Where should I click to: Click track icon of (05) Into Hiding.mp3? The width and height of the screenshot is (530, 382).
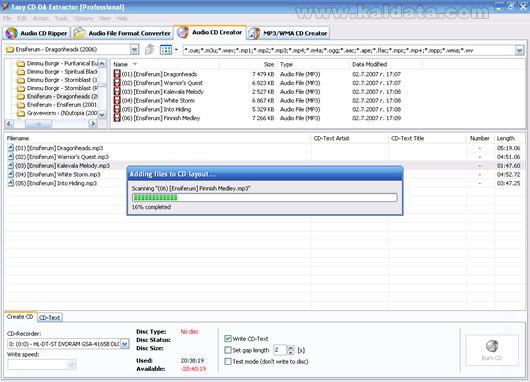click(11, 183)
